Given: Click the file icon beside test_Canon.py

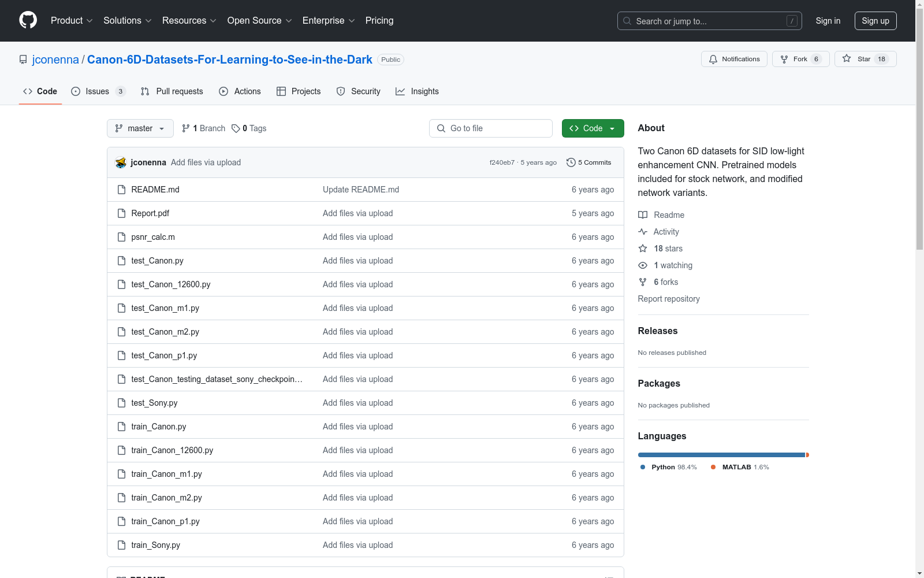Looking at the screenshot, I should point(121,261).
